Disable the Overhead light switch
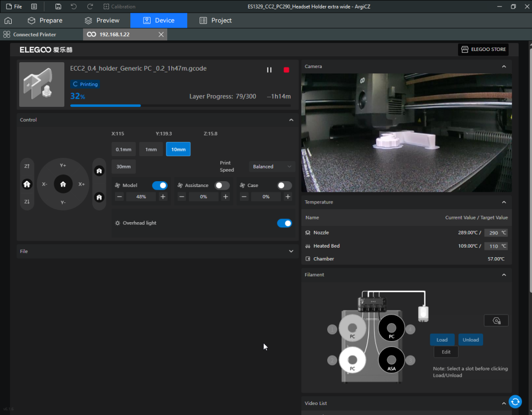The image size is (532, 415). pos(285,223)
